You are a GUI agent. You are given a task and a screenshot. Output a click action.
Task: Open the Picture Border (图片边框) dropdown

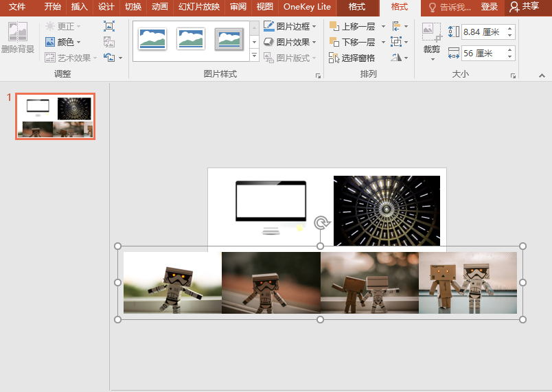[x=290, y=26]
